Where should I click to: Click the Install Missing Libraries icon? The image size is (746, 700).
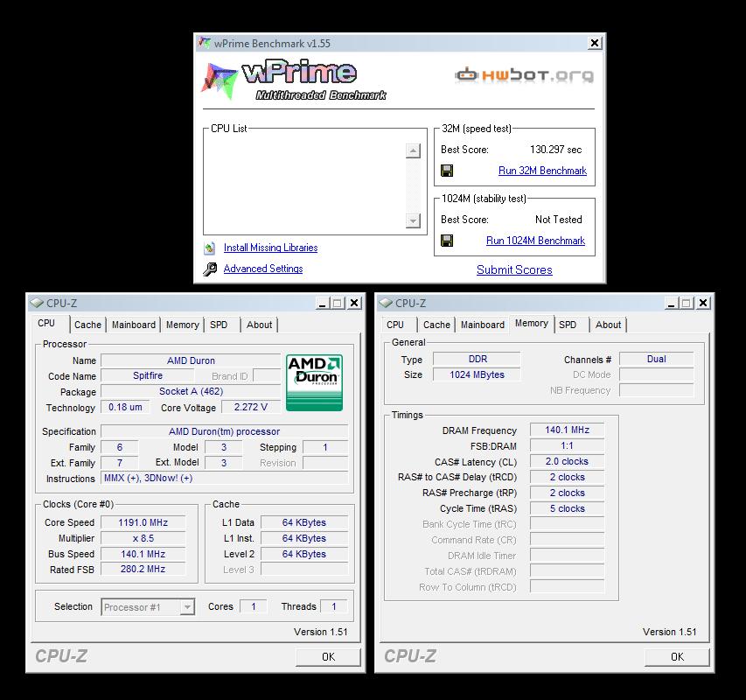click(209, 248)
